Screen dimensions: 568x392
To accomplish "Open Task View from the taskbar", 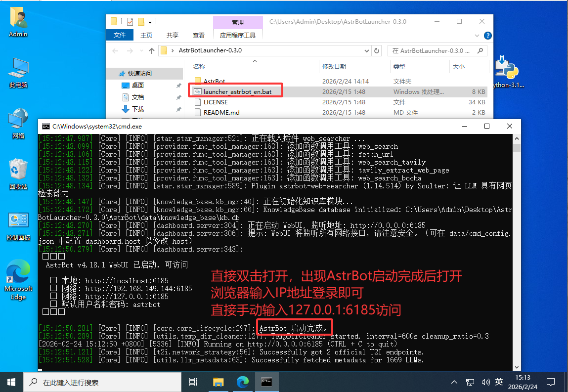I will pyautogui.click(x=193, y=382).
